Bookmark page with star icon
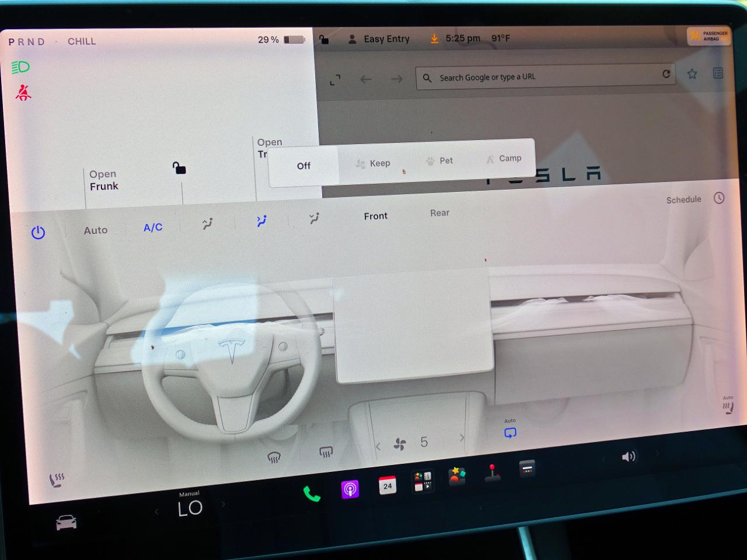 (692, 73)
